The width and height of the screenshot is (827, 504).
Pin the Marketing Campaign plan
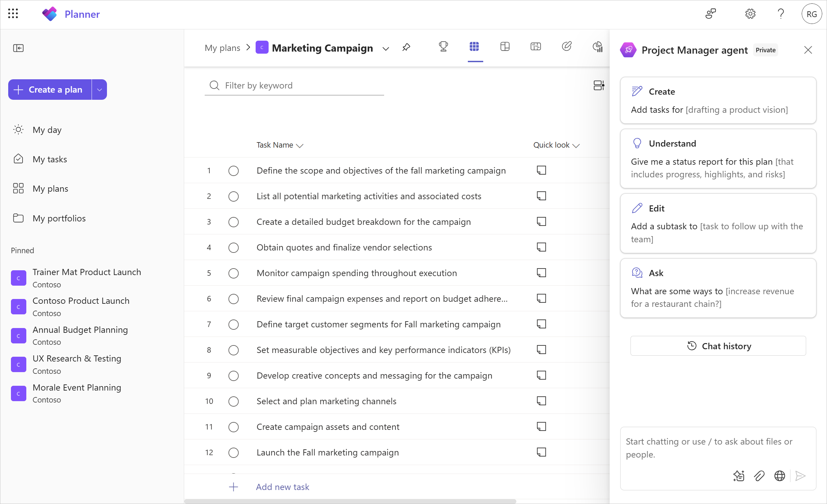[x=406, y=47]
